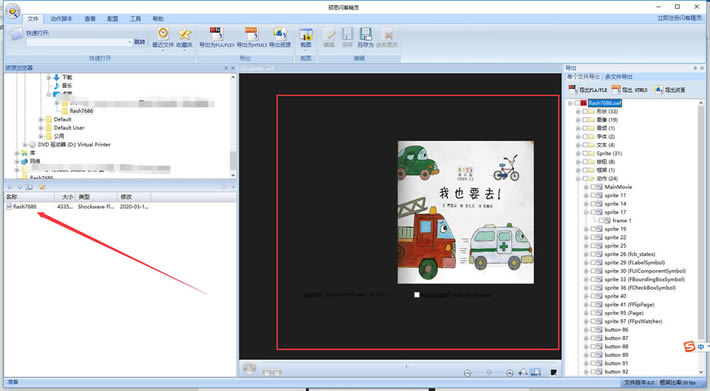Click the zoom-in plus icon below preview
Image resolution: width=710 pixels, height=391 pixels.
(x=509, y=373)
